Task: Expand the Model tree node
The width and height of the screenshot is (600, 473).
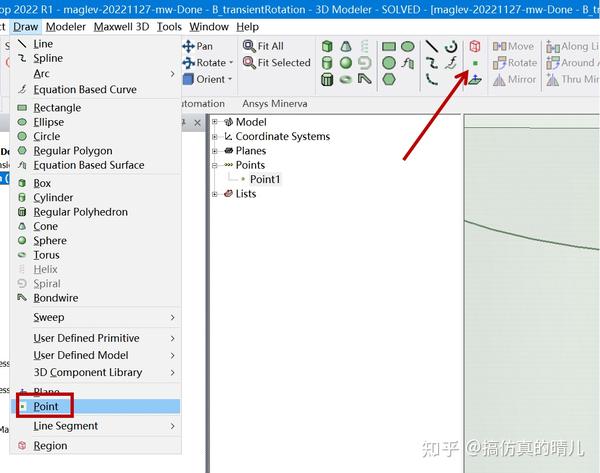Action: (215, 122)
